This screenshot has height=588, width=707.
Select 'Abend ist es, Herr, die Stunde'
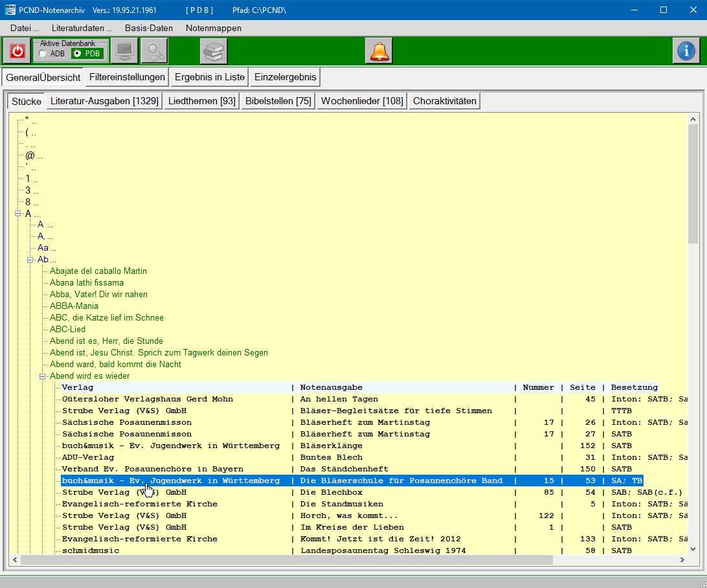106,341
